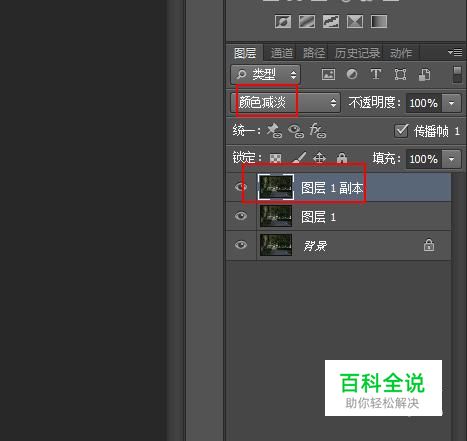Click the 填充 label

point(386,158)
